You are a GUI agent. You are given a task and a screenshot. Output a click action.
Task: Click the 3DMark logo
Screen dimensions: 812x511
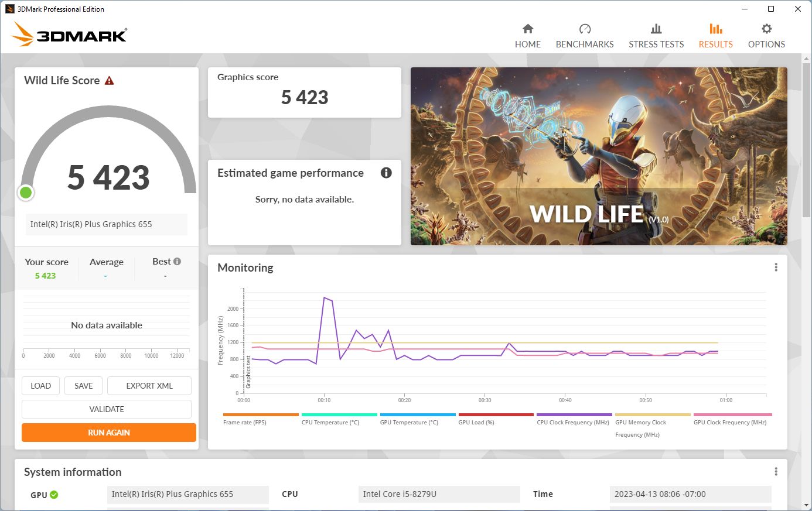click(x=69, y=35)
